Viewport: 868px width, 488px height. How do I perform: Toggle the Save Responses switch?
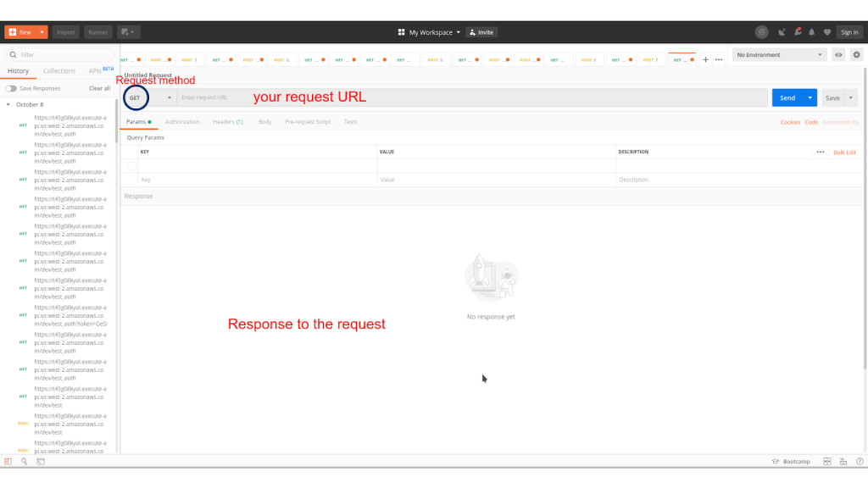click(11, 88)
